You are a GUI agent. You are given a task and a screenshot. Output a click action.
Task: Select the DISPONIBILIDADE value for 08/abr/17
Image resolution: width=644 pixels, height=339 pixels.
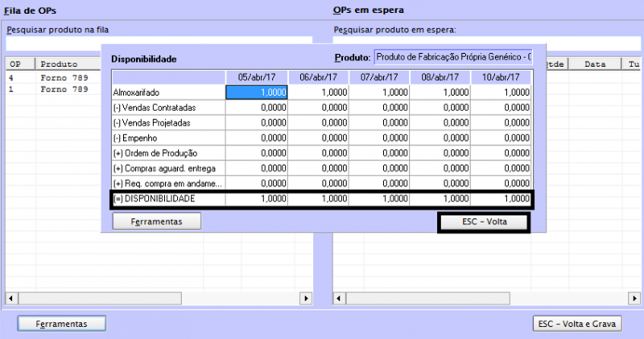[x=440, y=198]
